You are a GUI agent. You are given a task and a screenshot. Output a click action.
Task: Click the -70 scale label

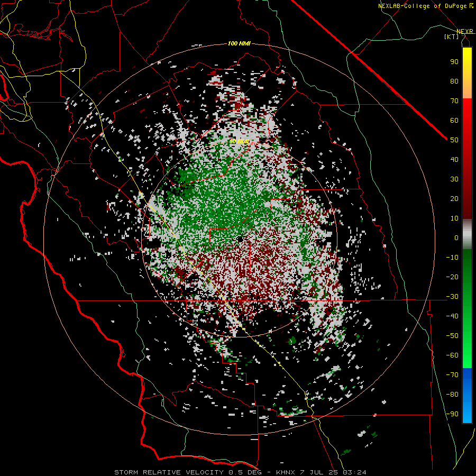click(452, 375)
